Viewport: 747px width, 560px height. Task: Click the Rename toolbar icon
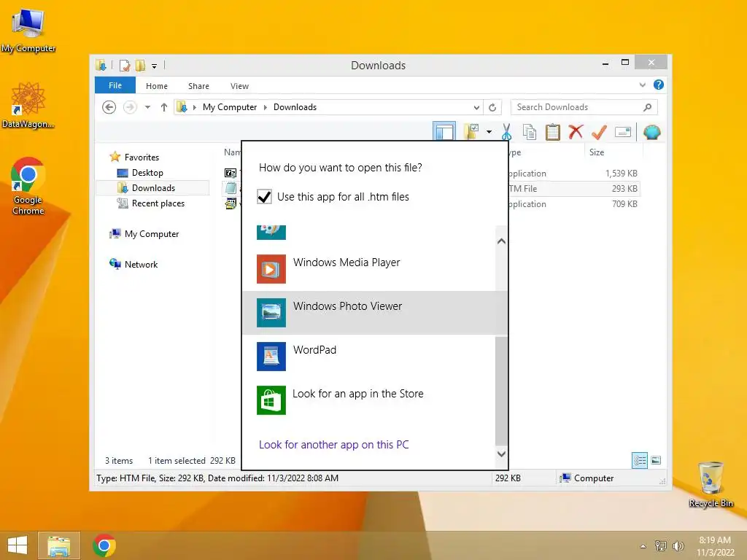[623, 132]
